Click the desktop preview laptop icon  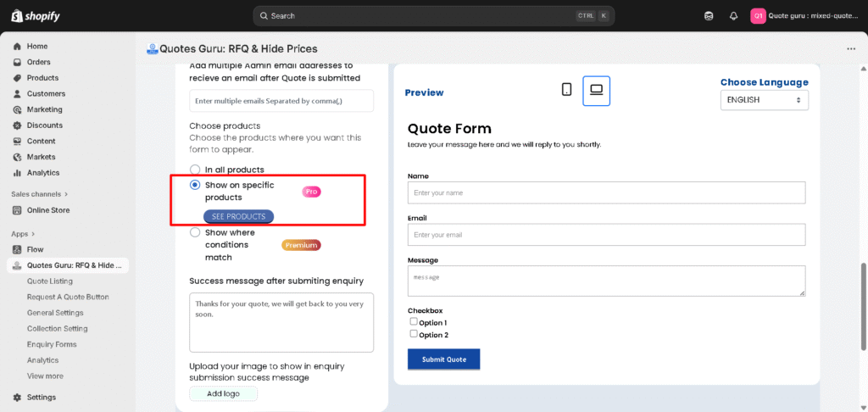click(596, 91)
